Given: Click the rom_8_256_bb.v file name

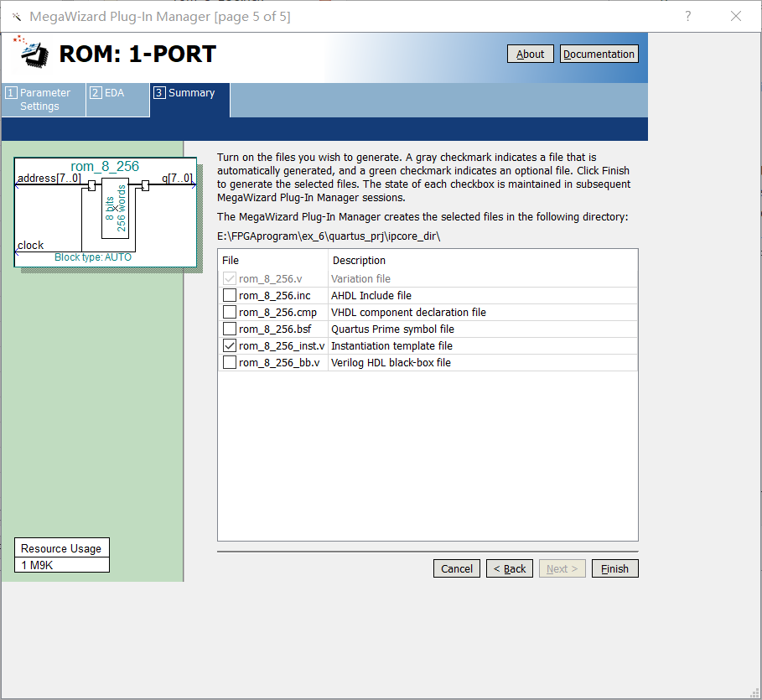Looking at the screenshot, I should point(279,363).
